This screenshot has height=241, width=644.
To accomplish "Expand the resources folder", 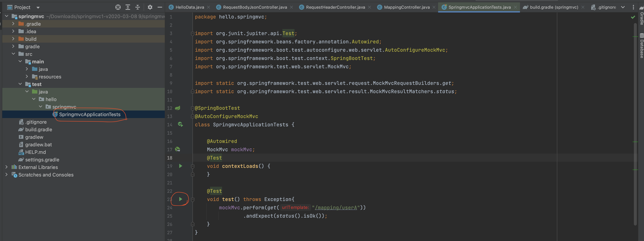I will click(x=27, y=77).
